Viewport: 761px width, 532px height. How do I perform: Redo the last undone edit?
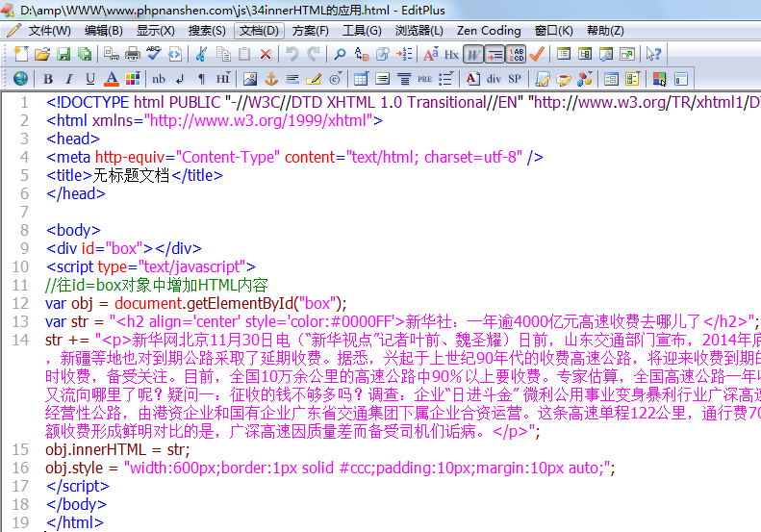(313, 54)
